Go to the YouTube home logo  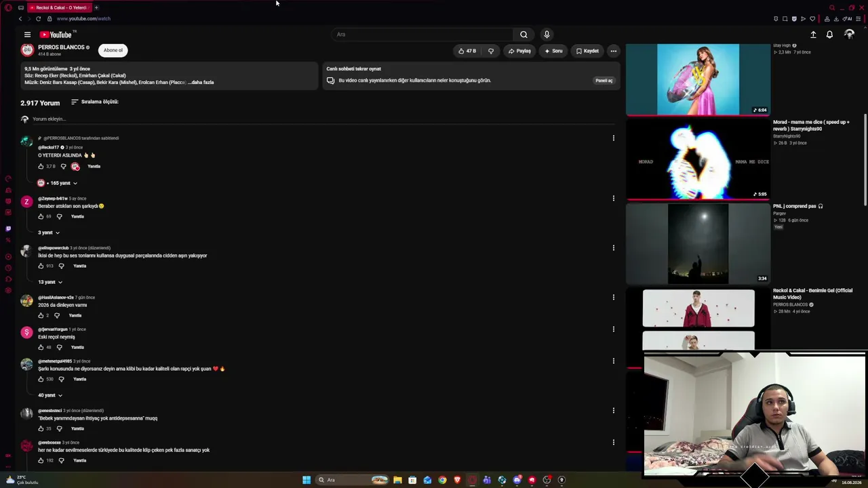[x=56, y=35]
